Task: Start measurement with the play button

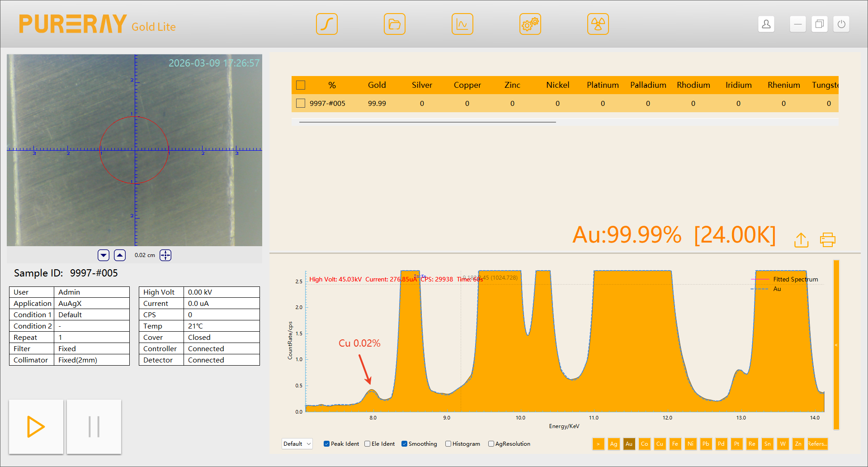Action: tap(36, 427)
